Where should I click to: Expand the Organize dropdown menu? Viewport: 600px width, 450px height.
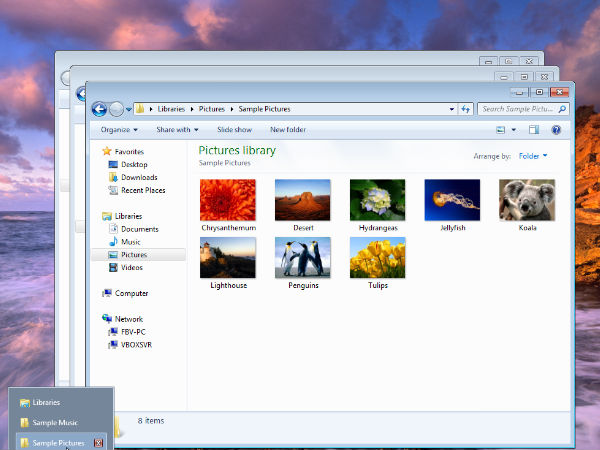pyautogui.click(x=119, y=130)
